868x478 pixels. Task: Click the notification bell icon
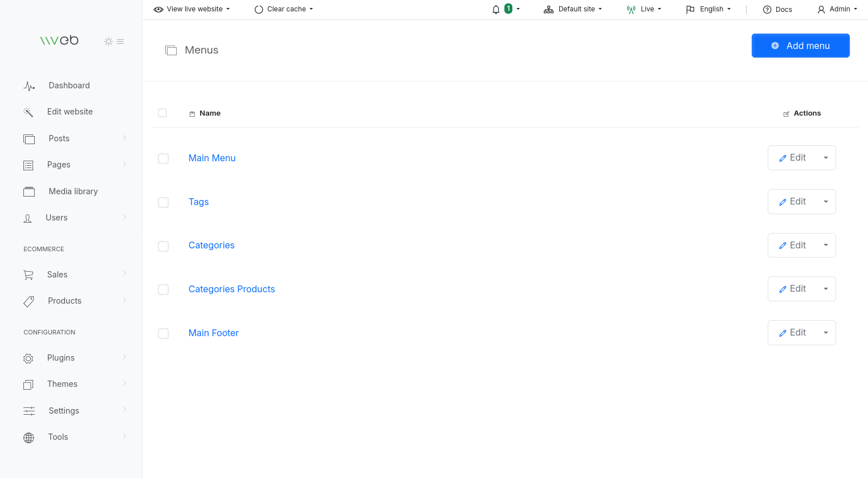pyautogui.click(x=496, y=9)
